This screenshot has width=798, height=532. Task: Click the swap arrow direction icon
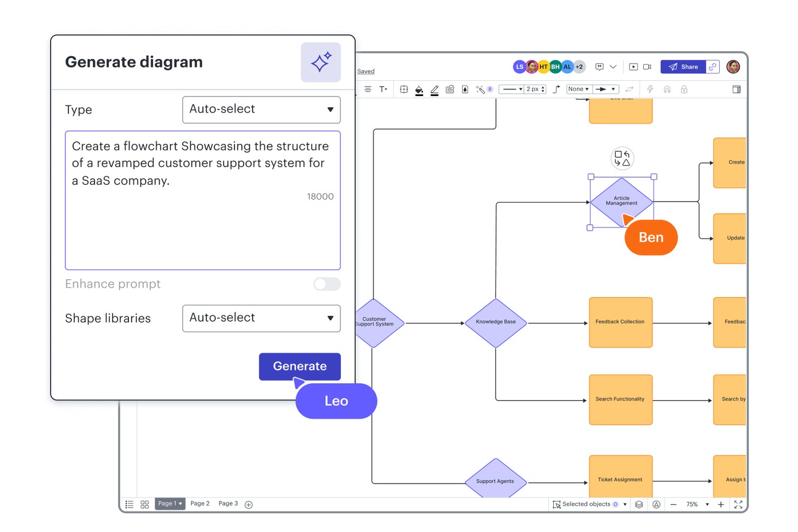pos(629,89)
